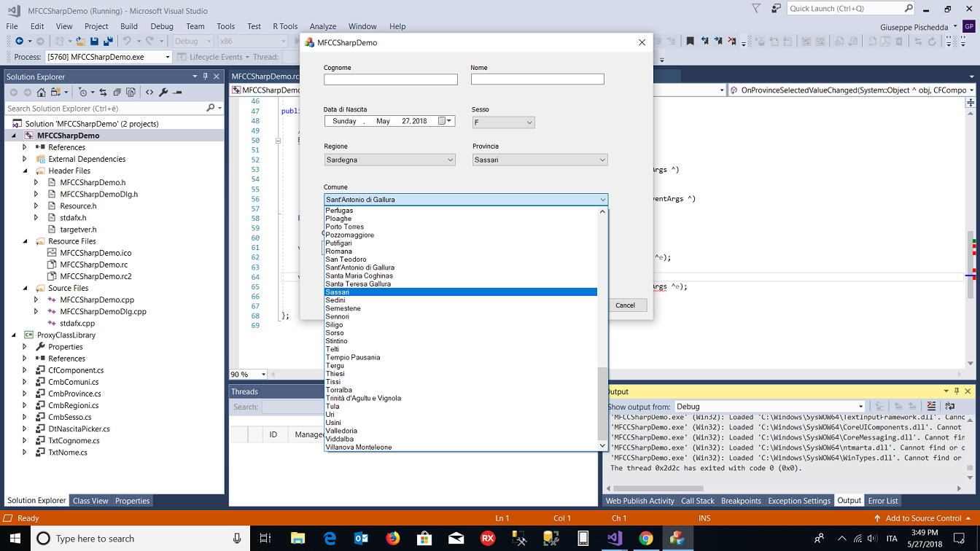Click the Send Feedback icon near Quick Launch
The height and width of the screenshot is (551, 980).
coord(775,9)
